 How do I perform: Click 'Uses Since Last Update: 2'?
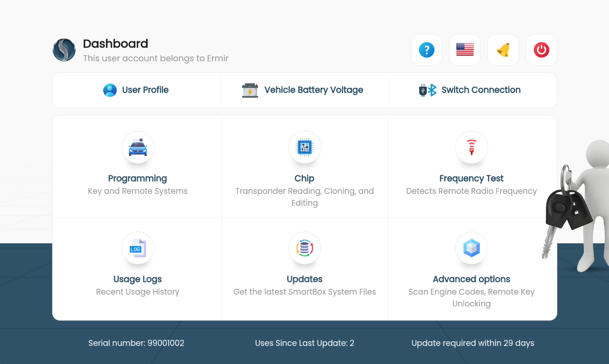pos(304,344)
